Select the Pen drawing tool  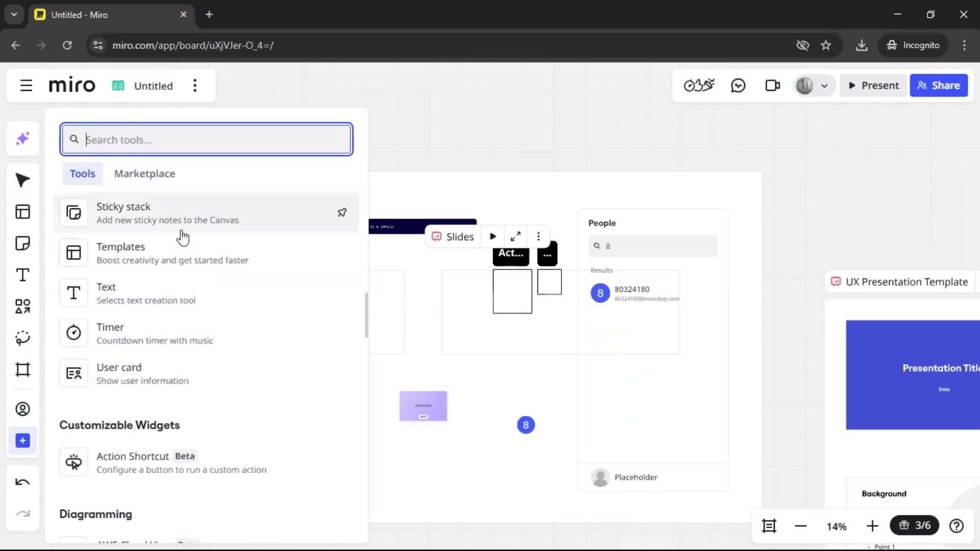tap(22, 338)
